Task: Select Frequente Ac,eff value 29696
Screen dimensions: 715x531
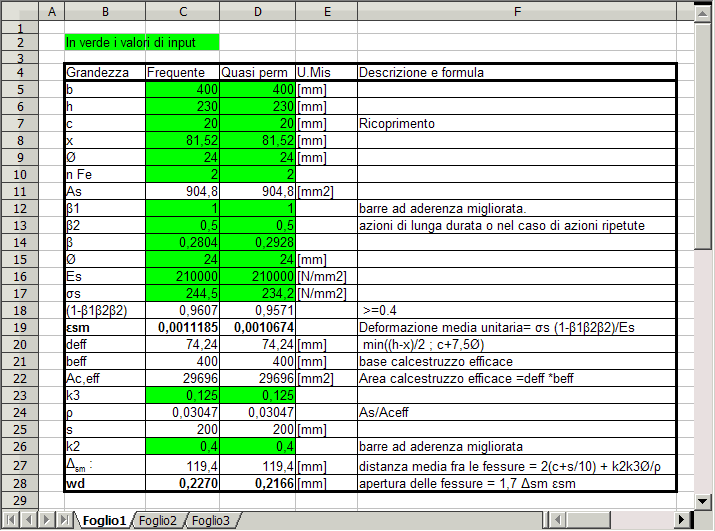Action: pyautogui.click(x=183, y=378)
